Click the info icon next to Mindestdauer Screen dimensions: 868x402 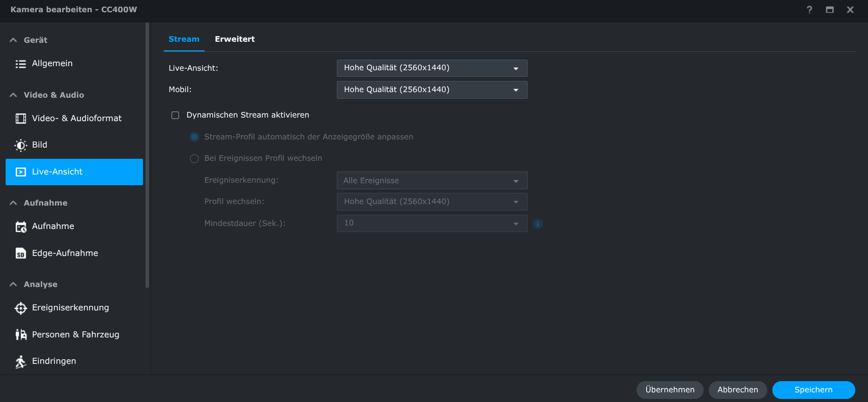pyautogui.click(x=537, y=224)
